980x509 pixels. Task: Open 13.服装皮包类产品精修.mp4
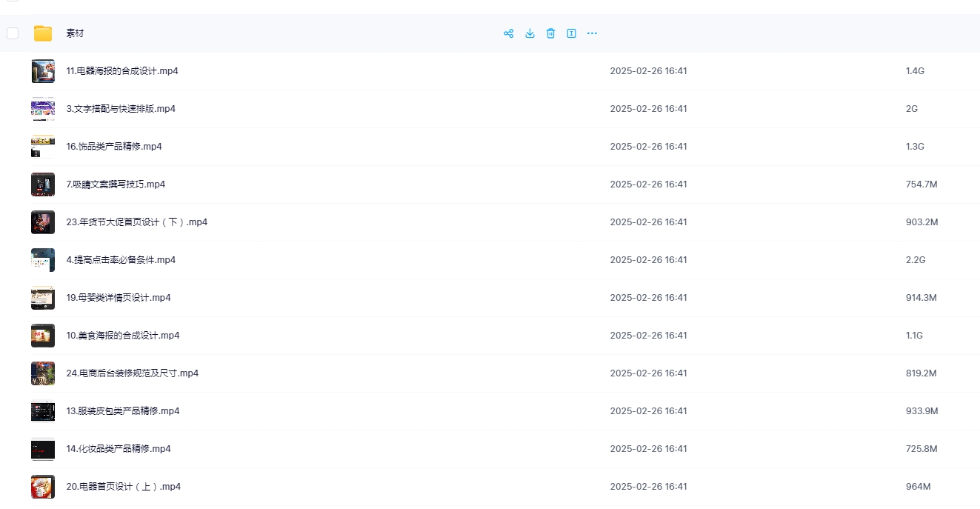coord(123,411)
